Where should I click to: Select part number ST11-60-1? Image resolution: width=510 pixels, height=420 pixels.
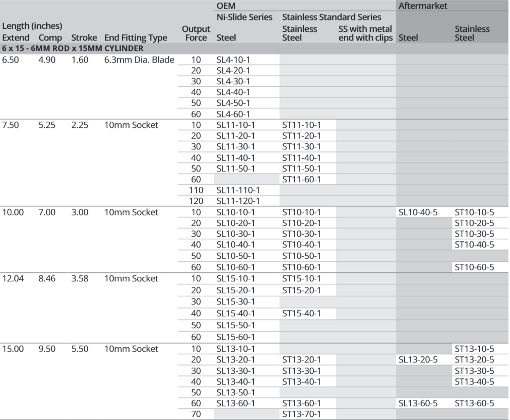[x=301, y=179]
